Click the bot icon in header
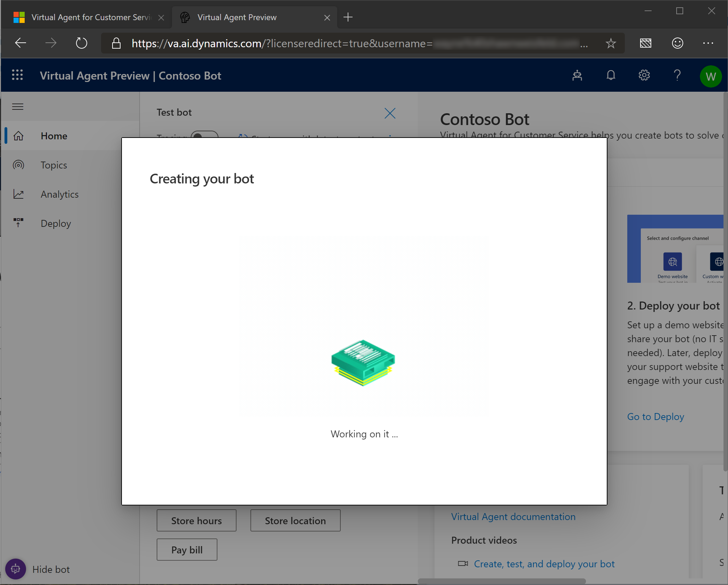 577,75
